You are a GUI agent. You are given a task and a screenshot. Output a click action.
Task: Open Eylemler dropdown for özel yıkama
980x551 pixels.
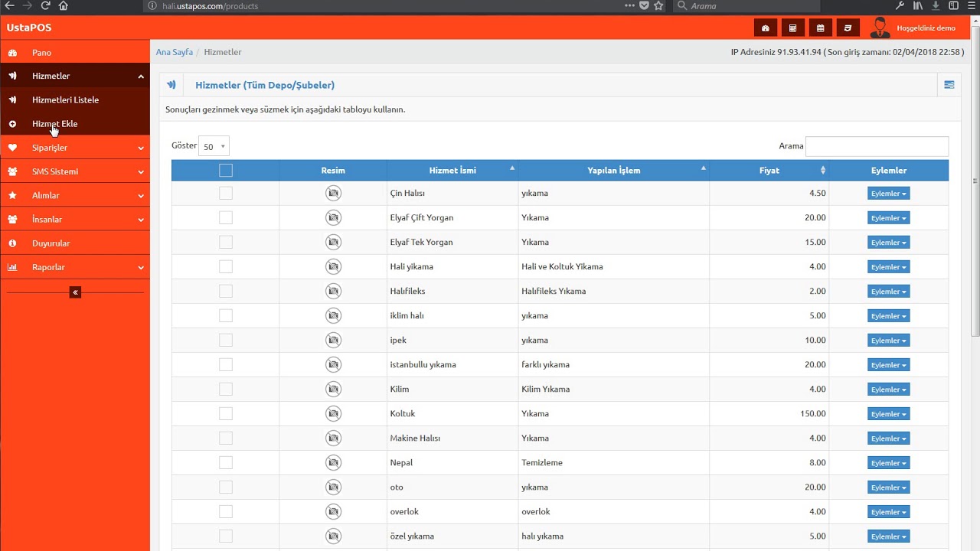click(888, 536)
